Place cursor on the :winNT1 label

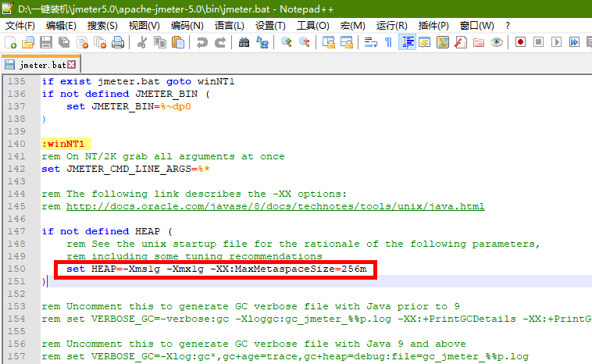[x=63, y=144]
